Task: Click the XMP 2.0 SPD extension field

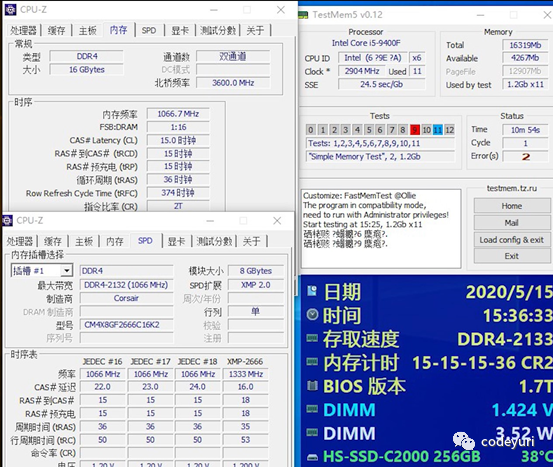Action: tap(256, 285)
